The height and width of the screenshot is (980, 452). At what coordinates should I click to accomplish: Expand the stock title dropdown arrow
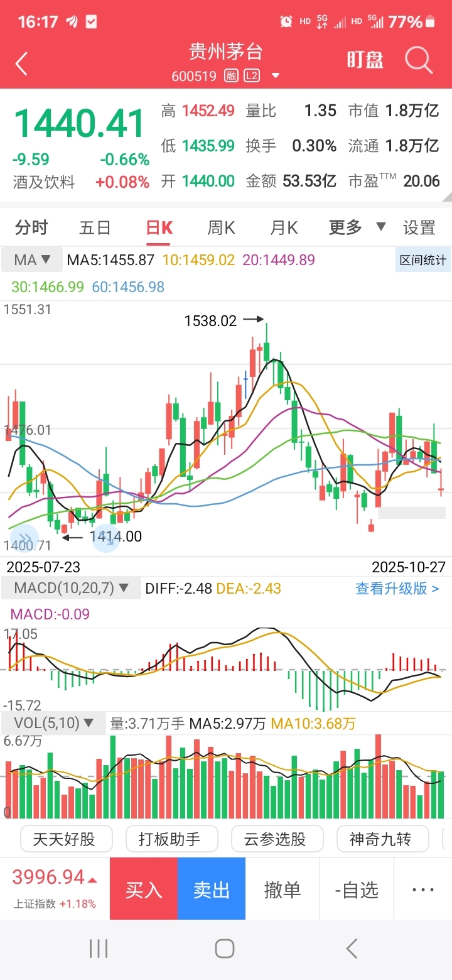tap(275, 76)
